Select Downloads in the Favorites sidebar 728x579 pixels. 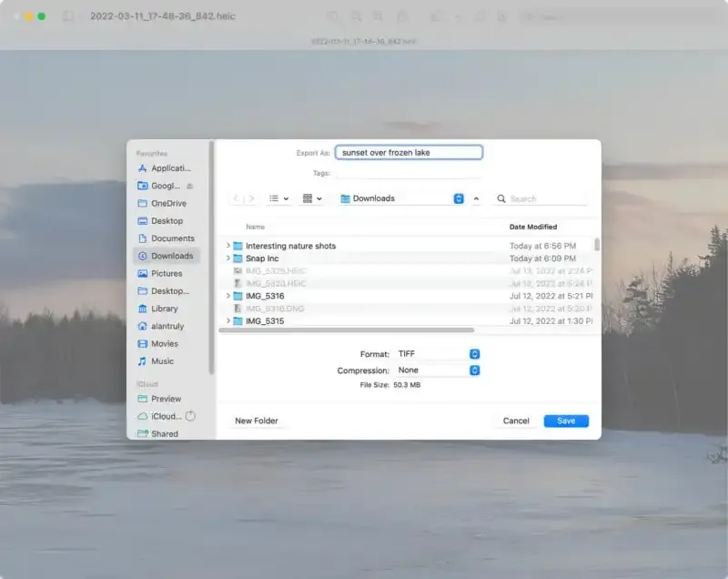pos(168,256)
